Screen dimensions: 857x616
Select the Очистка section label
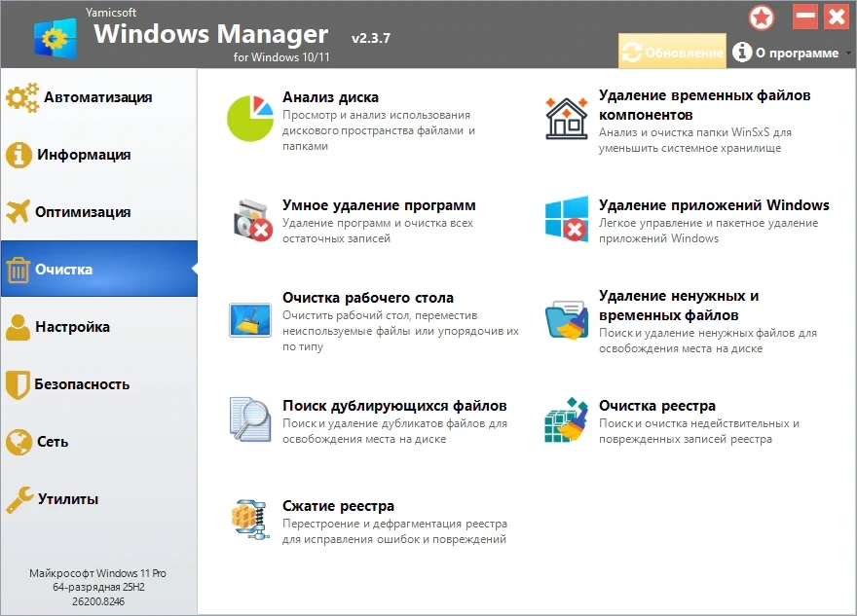point(64,270)
